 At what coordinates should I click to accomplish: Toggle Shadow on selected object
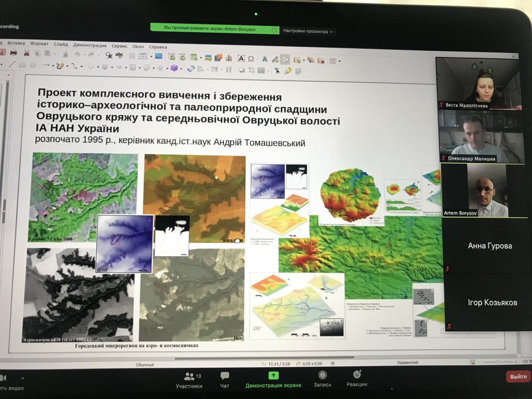(242, 70)
